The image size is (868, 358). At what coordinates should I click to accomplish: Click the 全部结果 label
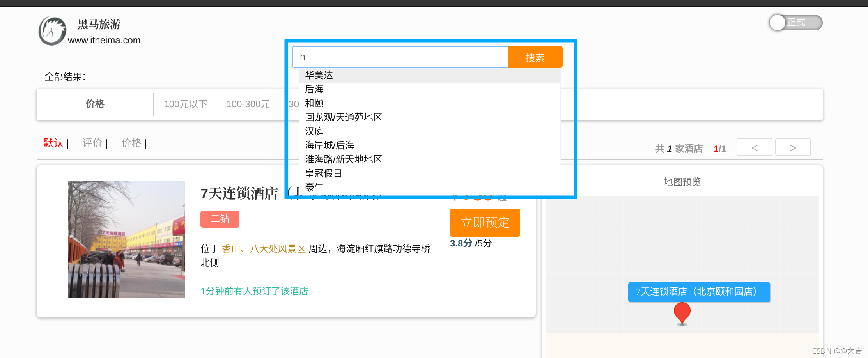pos(65,76)
